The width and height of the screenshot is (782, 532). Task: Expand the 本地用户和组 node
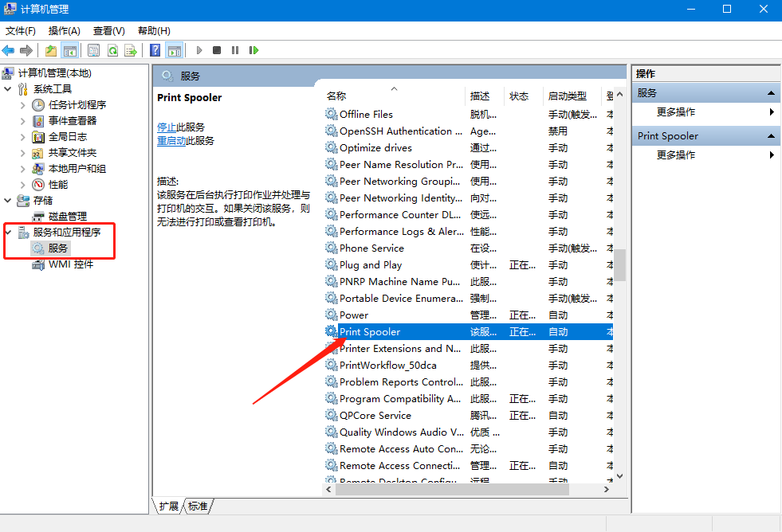click(23, 169)
